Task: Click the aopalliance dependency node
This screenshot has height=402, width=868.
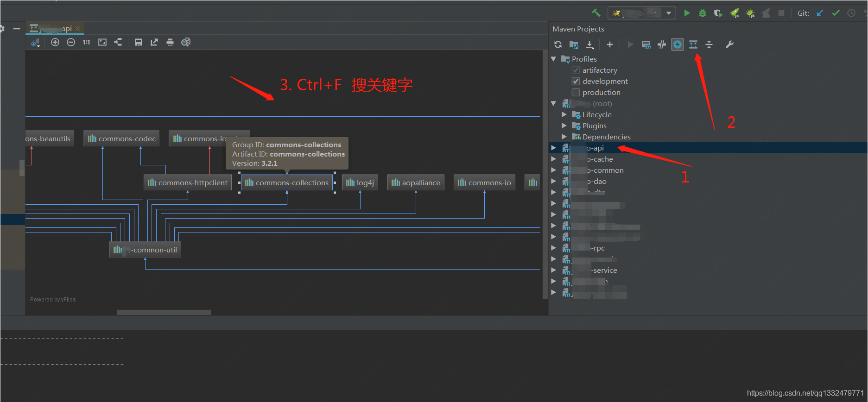Action: coord(416,182)
